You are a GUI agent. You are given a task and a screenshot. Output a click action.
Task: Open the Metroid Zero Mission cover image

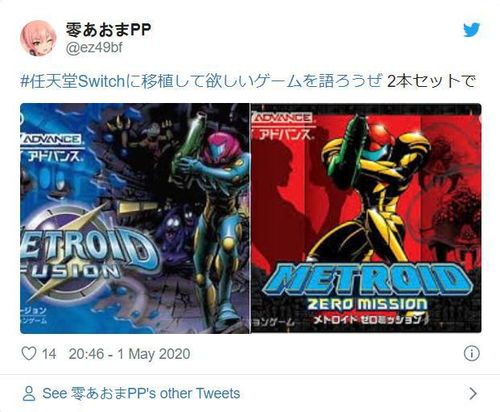[x=366, y=218]
